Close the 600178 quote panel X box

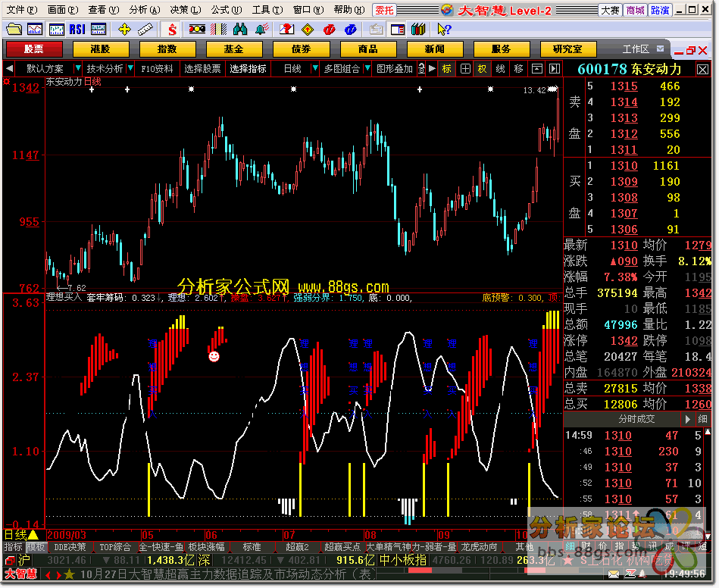tap(702, 69)
